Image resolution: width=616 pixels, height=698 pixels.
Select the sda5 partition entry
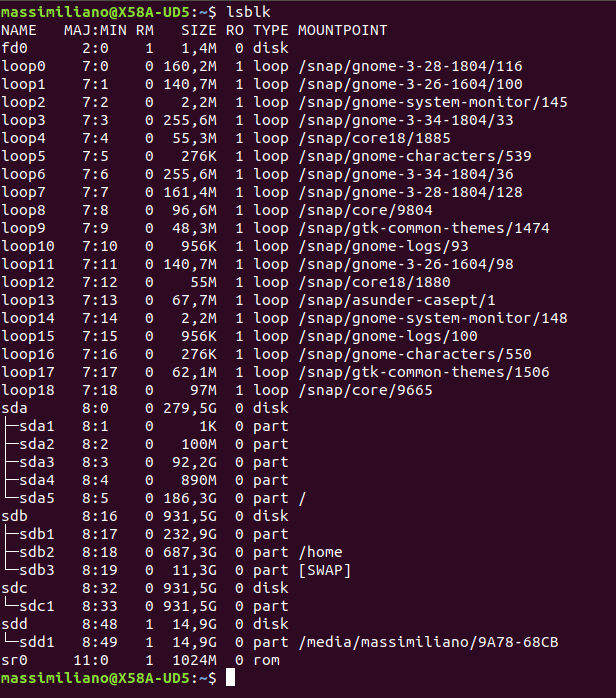click(x=36, y=498)
